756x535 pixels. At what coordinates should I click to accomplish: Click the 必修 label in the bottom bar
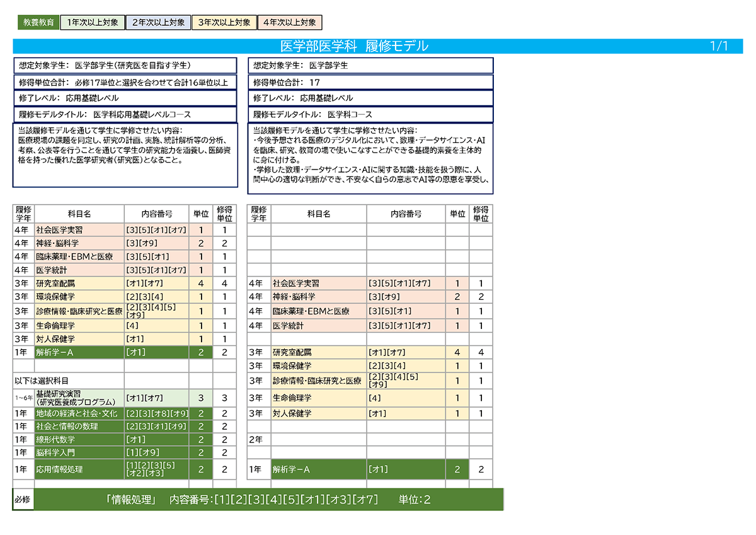[22, 500]
